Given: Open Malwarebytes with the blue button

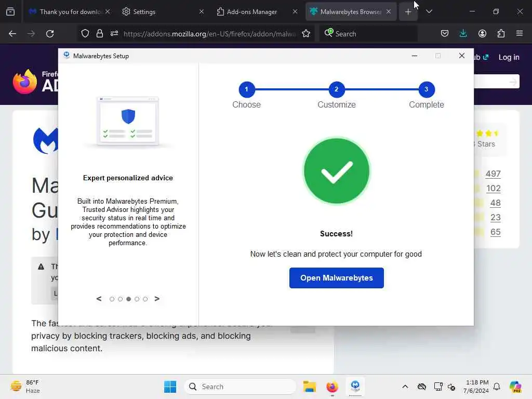Looking at the screenshot, I should point(336,278).
